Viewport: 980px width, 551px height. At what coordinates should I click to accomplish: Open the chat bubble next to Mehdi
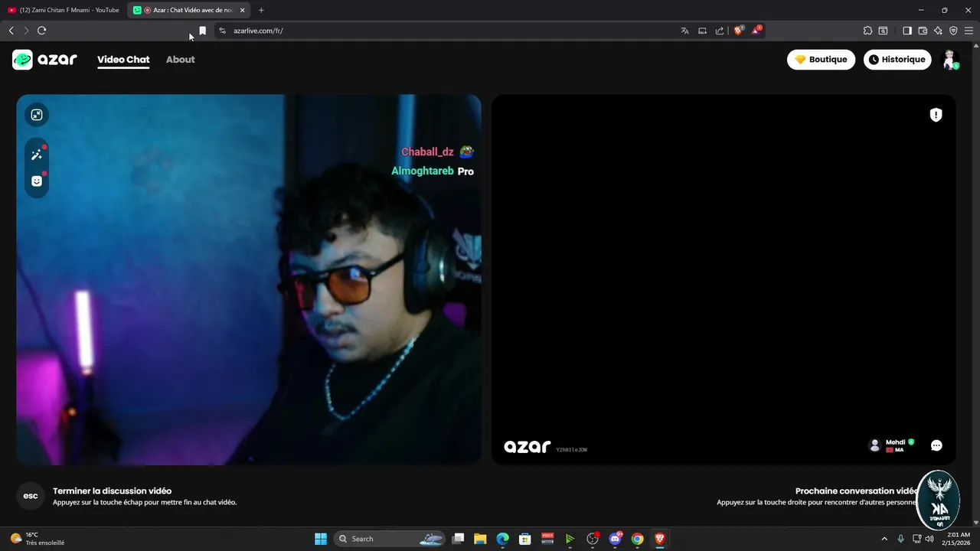pyautogui.click(x=936, y=445)
